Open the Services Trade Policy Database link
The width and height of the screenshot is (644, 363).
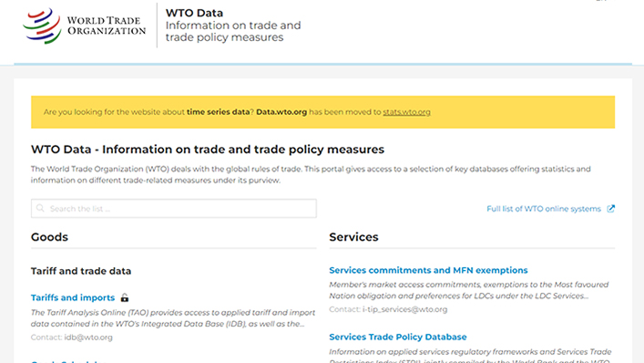point(398,337)
